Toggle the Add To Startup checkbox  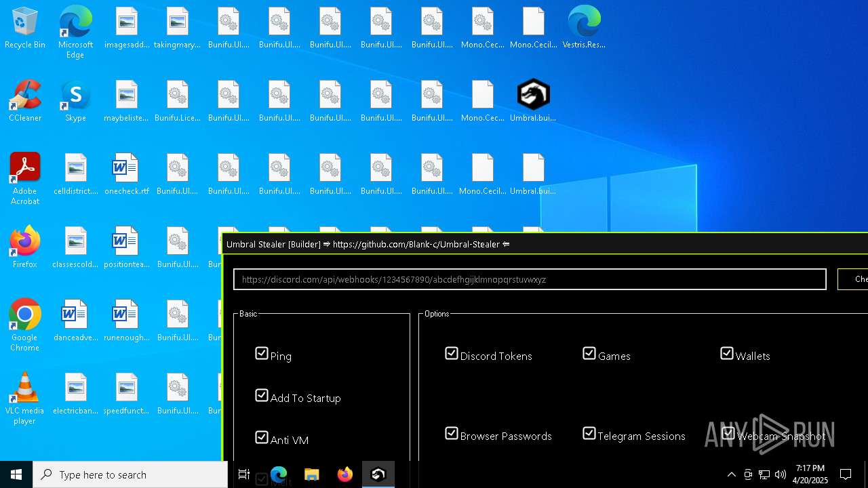tap(262, 395)
